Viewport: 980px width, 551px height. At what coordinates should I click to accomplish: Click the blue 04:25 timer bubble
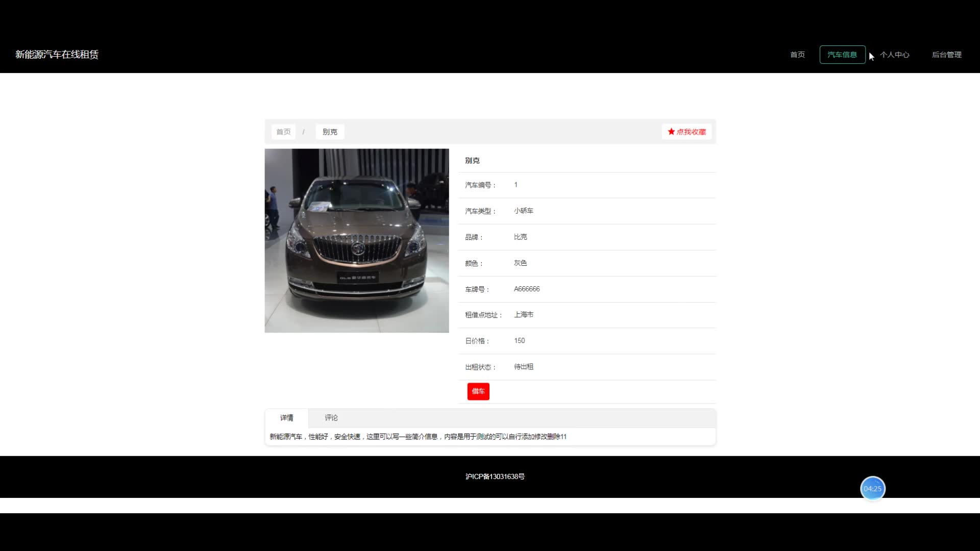(x=872, y=489)
